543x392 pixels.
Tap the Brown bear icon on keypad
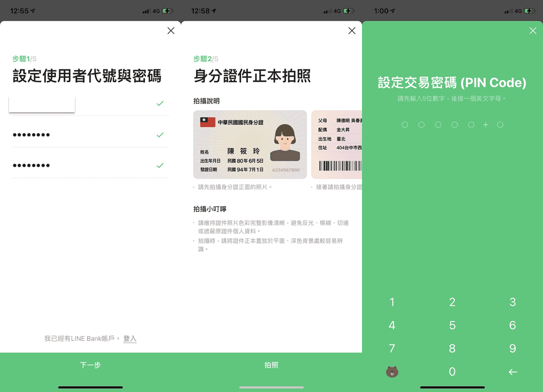point(392,372)
